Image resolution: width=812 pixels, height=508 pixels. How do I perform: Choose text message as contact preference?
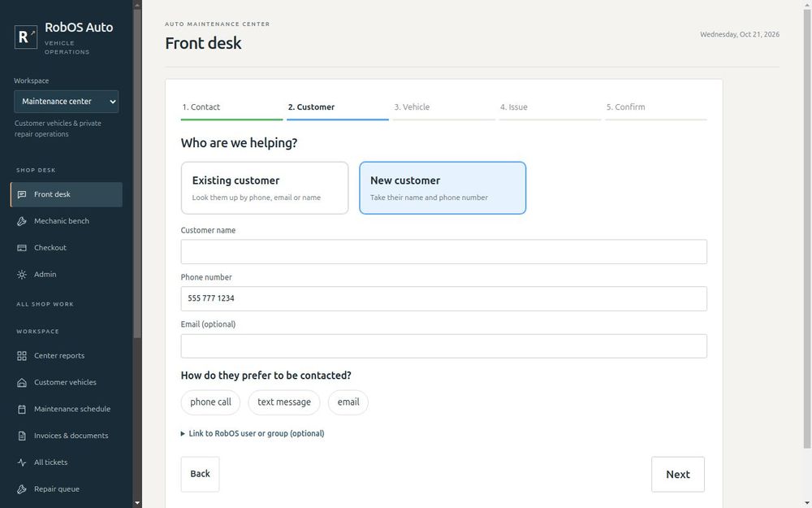pyautogui.click(x=284, y=402)
